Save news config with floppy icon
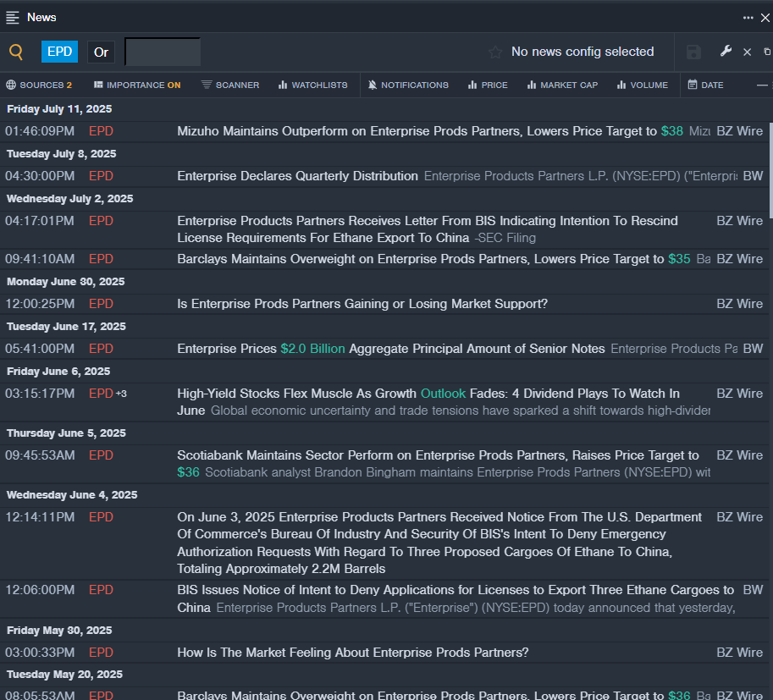 693,52
